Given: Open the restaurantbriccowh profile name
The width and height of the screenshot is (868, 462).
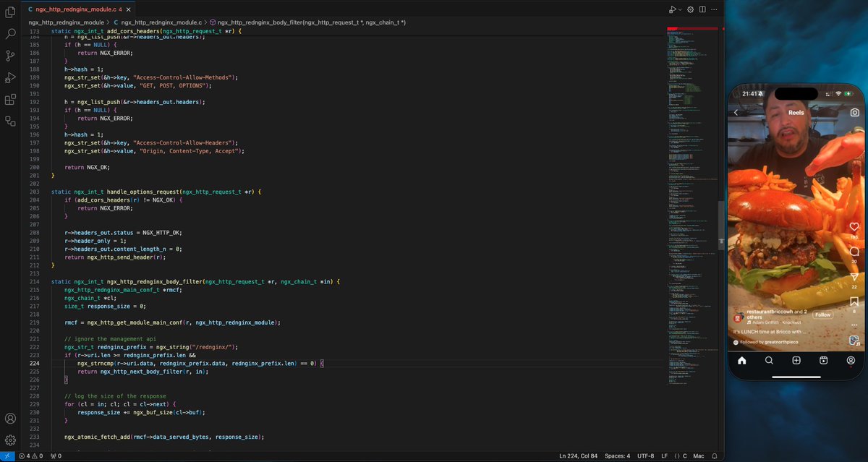Looking at the screenshot, I should [769, 312].
